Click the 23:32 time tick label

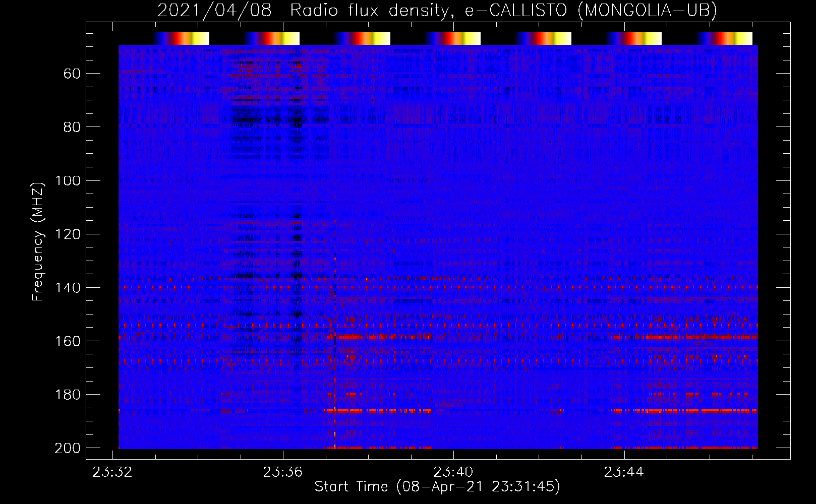click(112, 472)
